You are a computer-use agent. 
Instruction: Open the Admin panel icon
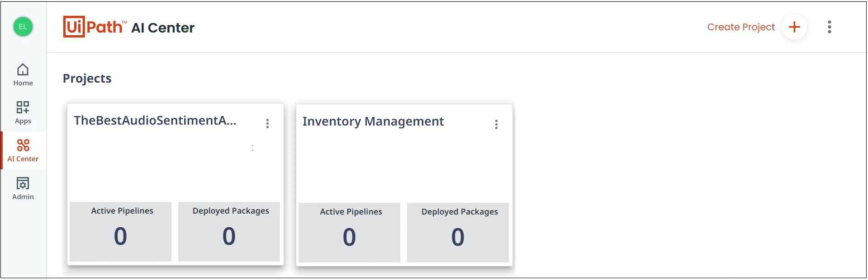point(23,183)
